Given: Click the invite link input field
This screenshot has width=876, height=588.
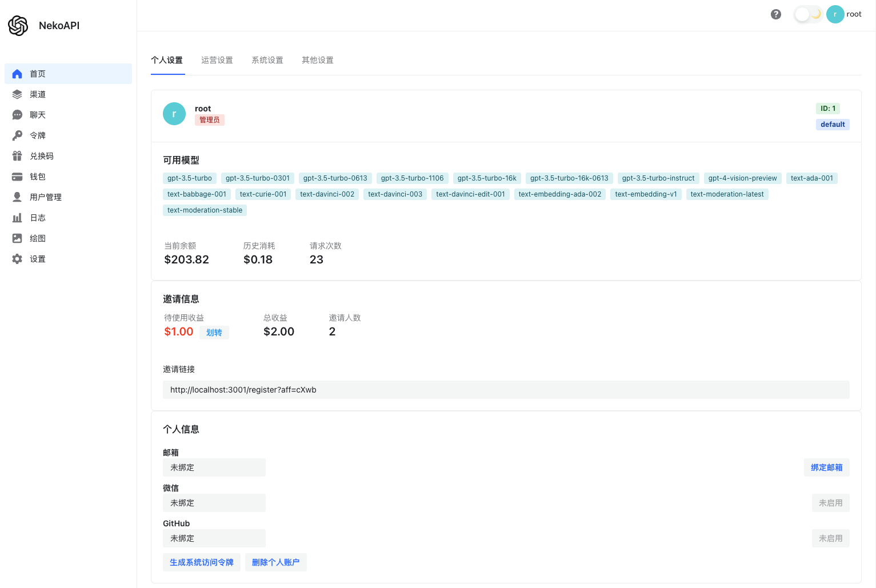Looking at the screenshot, I should pos(505,389).
